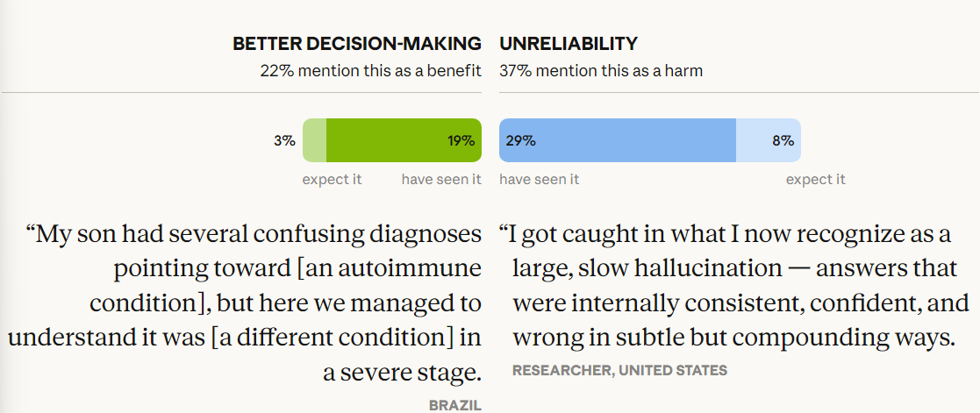This screenshot has height=413, width=980.
Task: Select the '37% mention this as a harm' subtitle
Action: [601, 71]
